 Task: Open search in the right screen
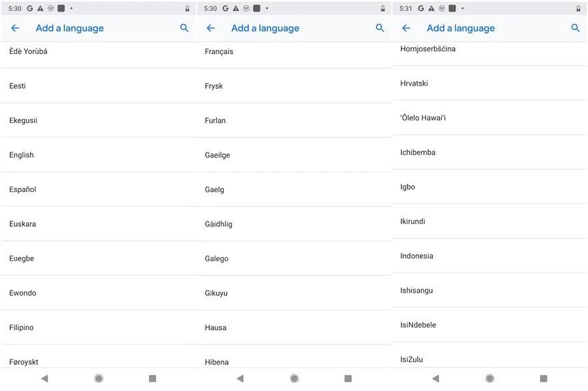pyautogui.click(x=575, y=28)
